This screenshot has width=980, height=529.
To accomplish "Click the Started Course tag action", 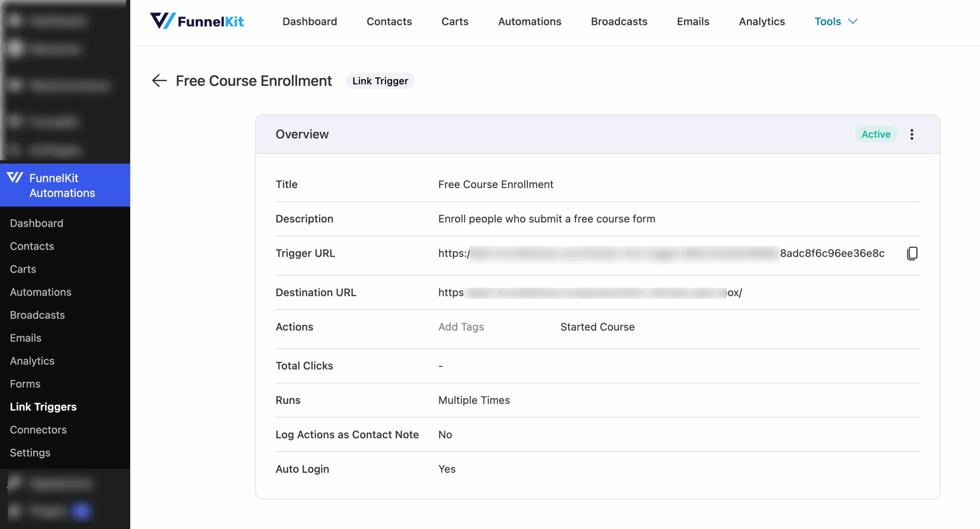I will pos(597,327).
